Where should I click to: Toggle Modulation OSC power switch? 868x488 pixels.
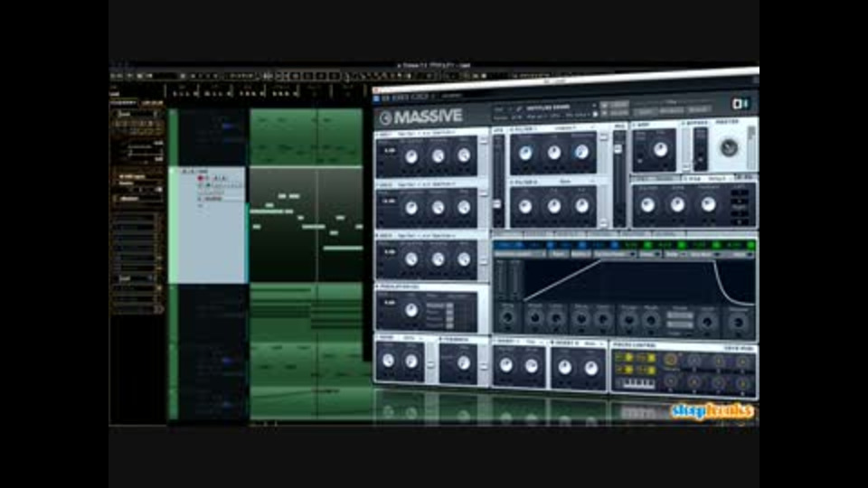[x=379, y=286]
